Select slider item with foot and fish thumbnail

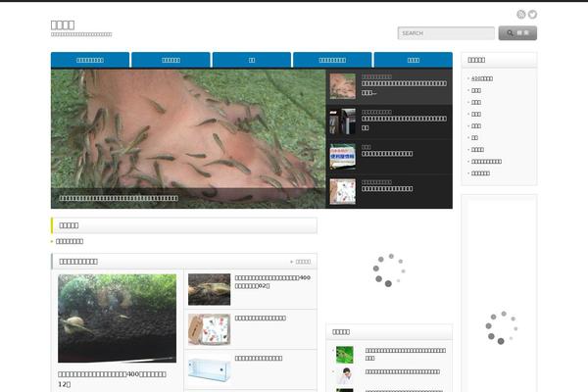point(389,86)
